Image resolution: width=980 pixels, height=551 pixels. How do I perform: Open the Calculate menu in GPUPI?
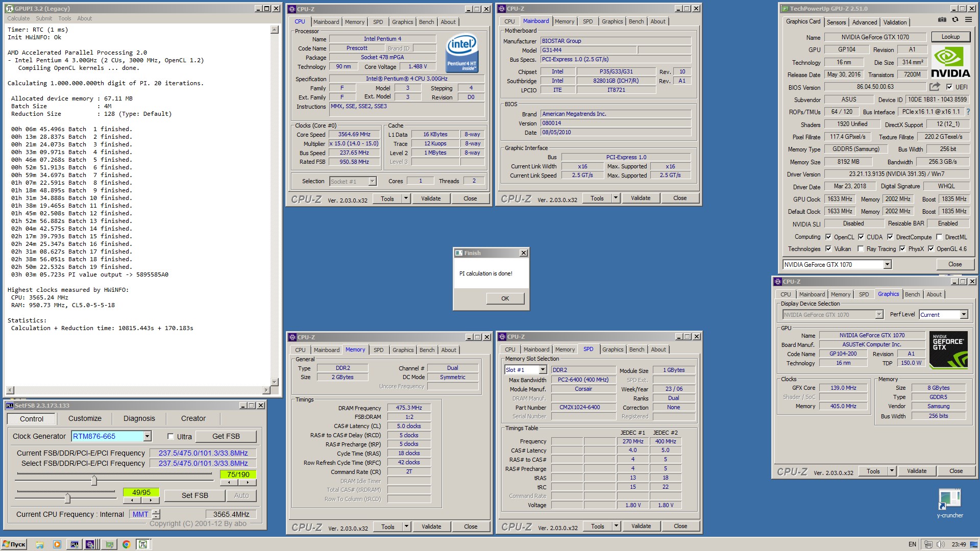(18, 18)
